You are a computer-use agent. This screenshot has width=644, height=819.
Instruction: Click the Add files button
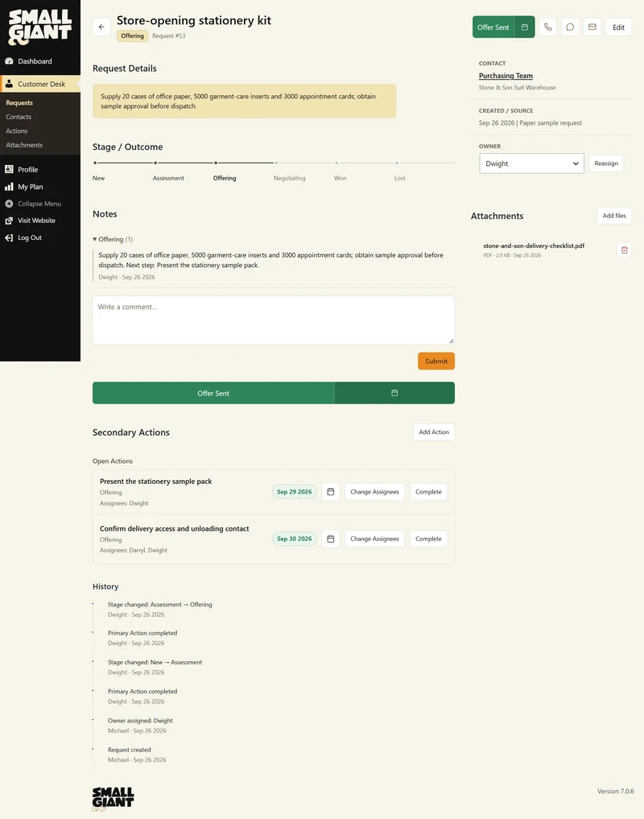(x=614, y=216)
